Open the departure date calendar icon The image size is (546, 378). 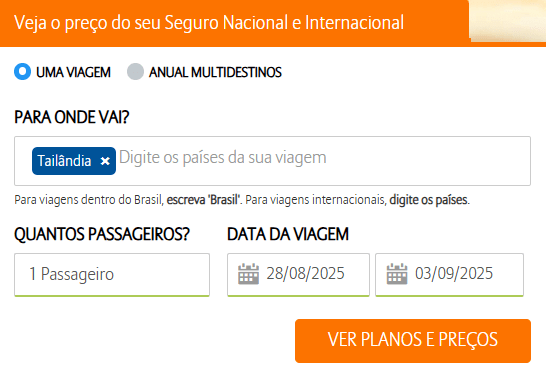click(x=248, y=274)
